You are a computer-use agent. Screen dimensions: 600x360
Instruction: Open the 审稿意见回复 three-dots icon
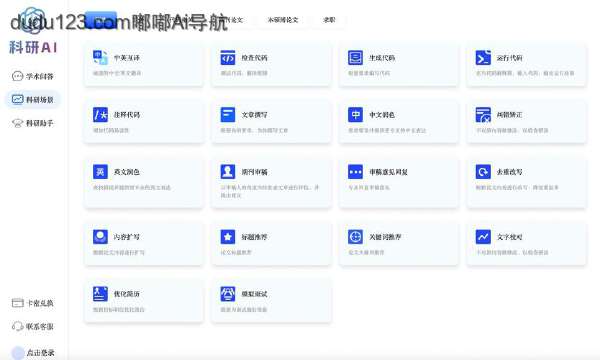click(355, 171)
